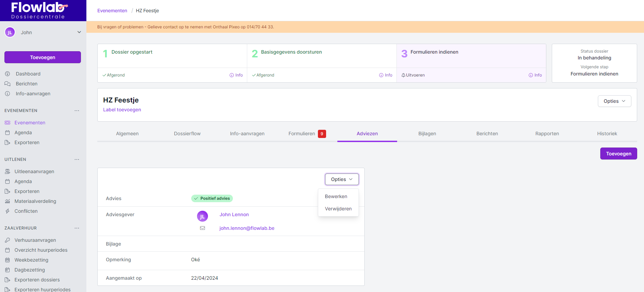Click the envelope icon beside the email

pyautogui.click(x=202, y=228)
